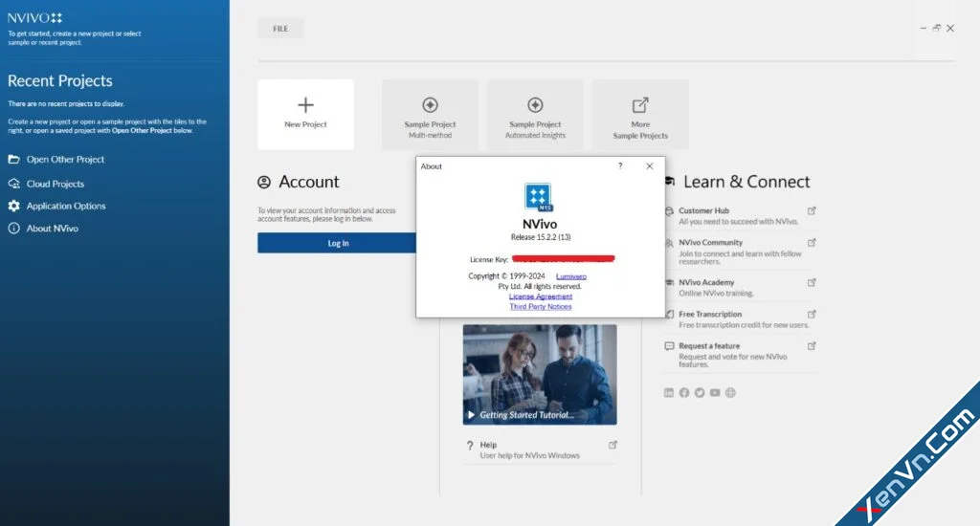Open the Request a feature link

tap(709, 346)
